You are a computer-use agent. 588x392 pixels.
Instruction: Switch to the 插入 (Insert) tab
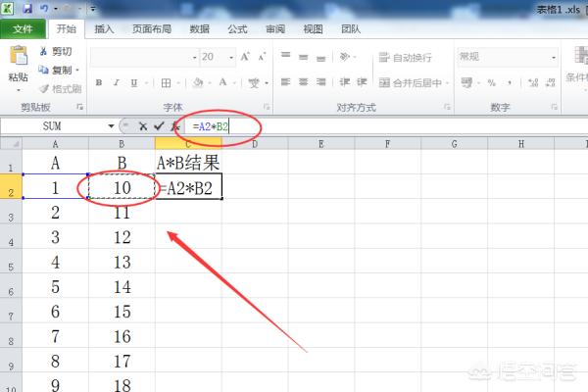104,28
